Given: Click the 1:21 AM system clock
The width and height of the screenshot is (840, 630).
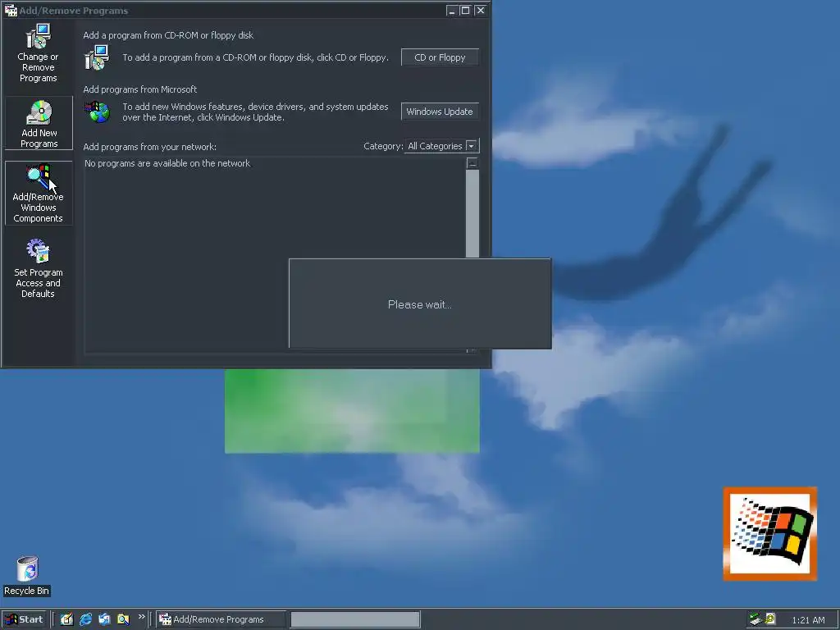Looking at the screenshot, I should coord(808,620).
